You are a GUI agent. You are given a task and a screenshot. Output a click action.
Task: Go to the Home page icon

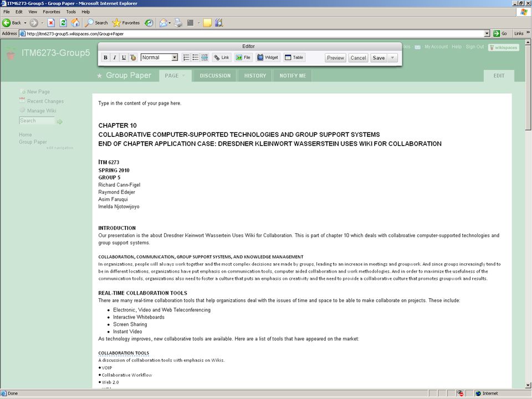click(75, 23)
